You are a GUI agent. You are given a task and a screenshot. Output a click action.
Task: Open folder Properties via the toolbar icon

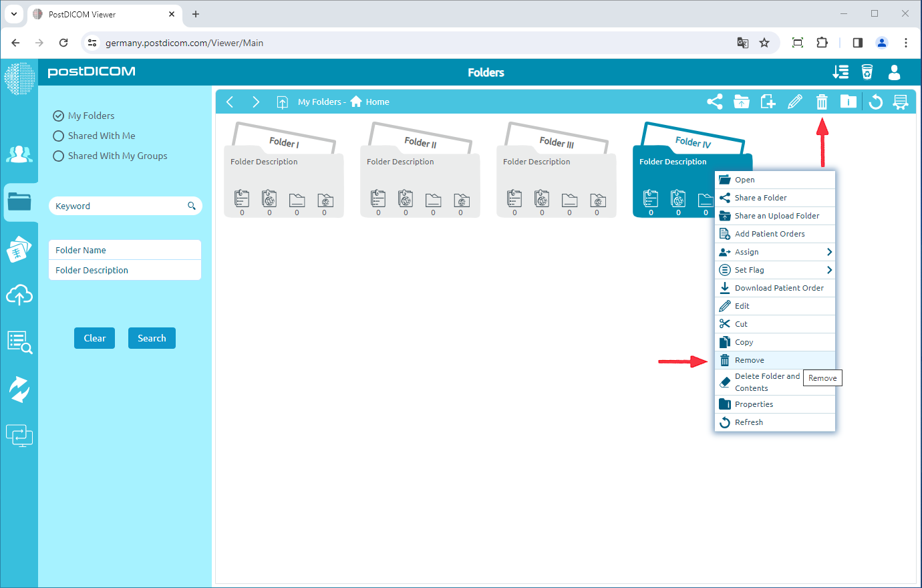[849, 102]
